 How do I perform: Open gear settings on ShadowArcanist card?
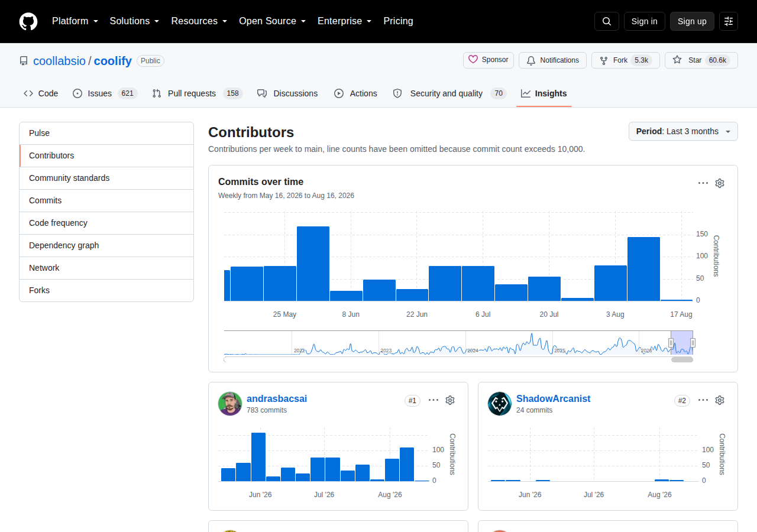720,400
